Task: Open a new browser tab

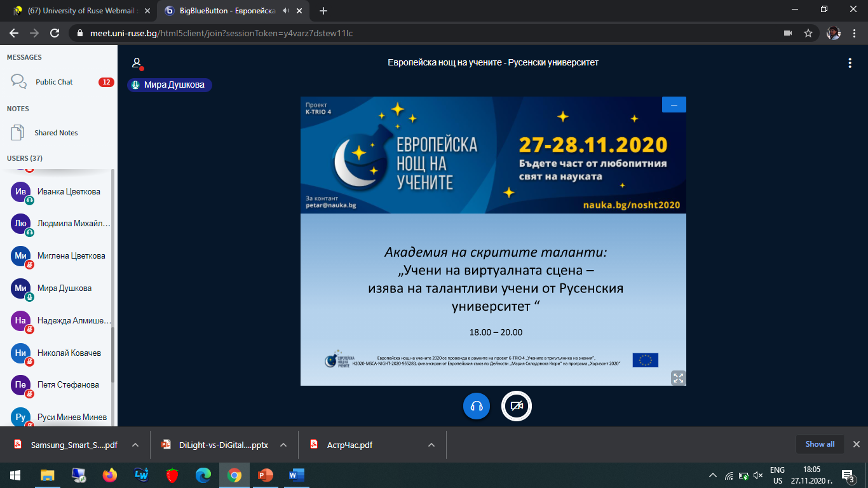Action: tap(323, 11)
